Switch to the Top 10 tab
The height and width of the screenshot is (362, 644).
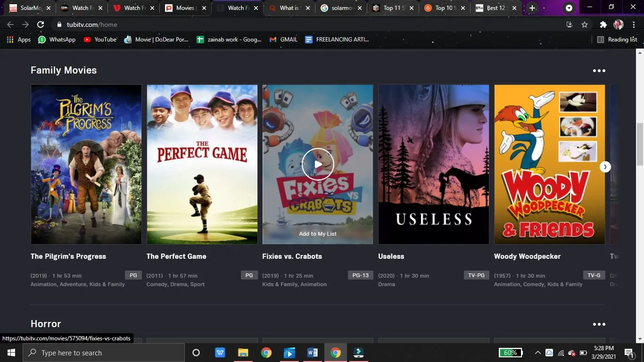coord(444,8)
